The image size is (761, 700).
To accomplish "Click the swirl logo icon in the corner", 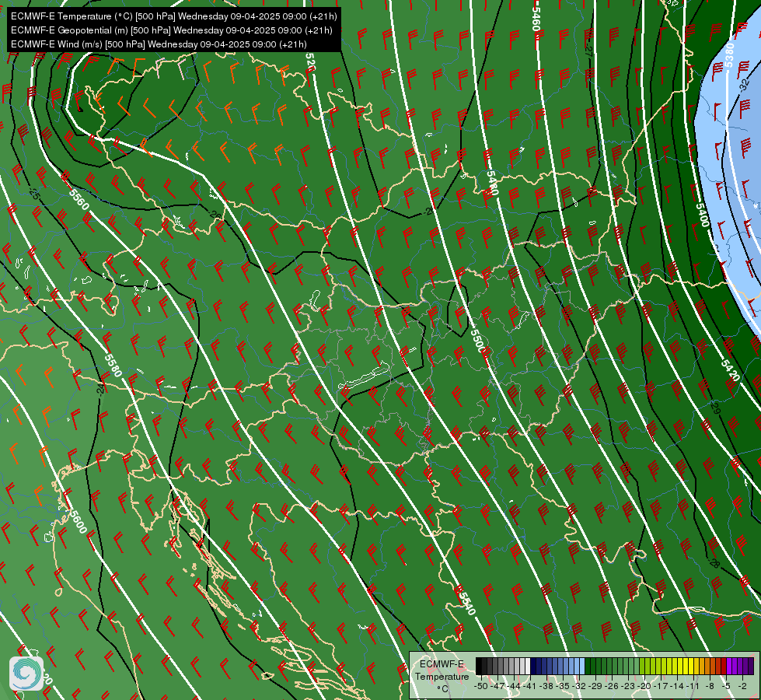I will pos(26,674).
